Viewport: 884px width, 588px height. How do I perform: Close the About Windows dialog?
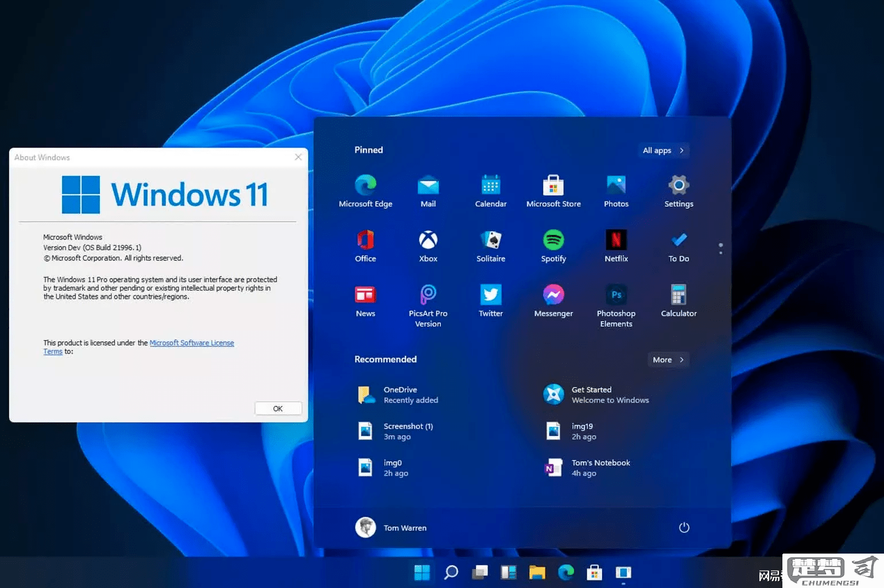[x=298, y=157]
